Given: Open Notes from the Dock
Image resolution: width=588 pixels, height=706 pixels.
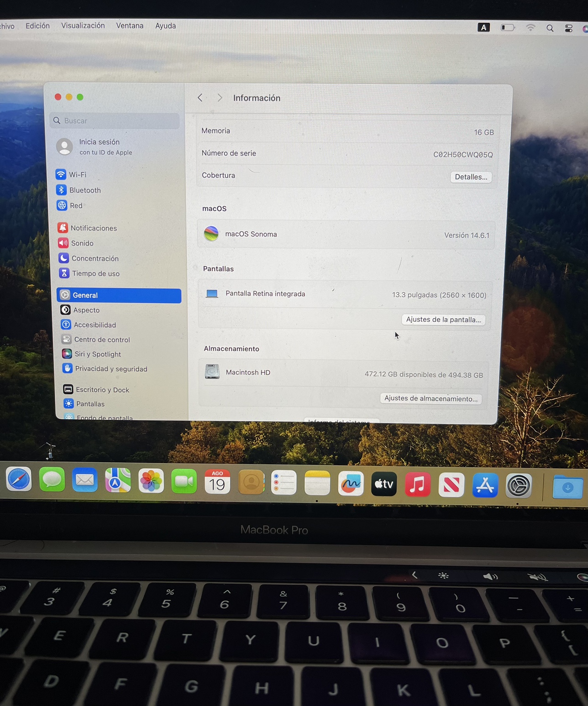Looking at the screenshot, I should (317, 483).
